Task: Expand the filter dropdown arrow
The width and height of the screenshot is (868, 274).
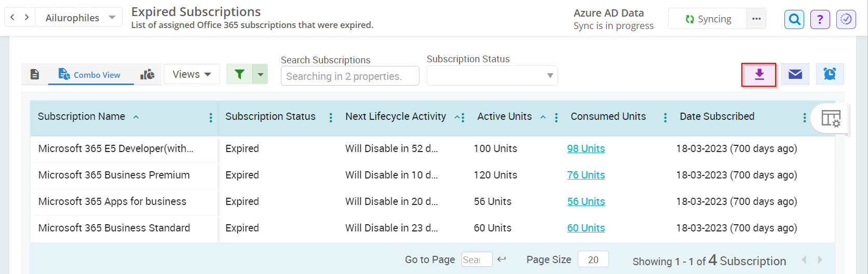Action: [x=261, y=74]
